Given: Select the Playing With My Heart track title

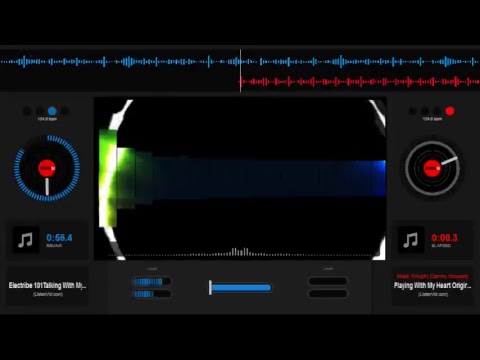Looking at the screenshot, I should point(432,285).
